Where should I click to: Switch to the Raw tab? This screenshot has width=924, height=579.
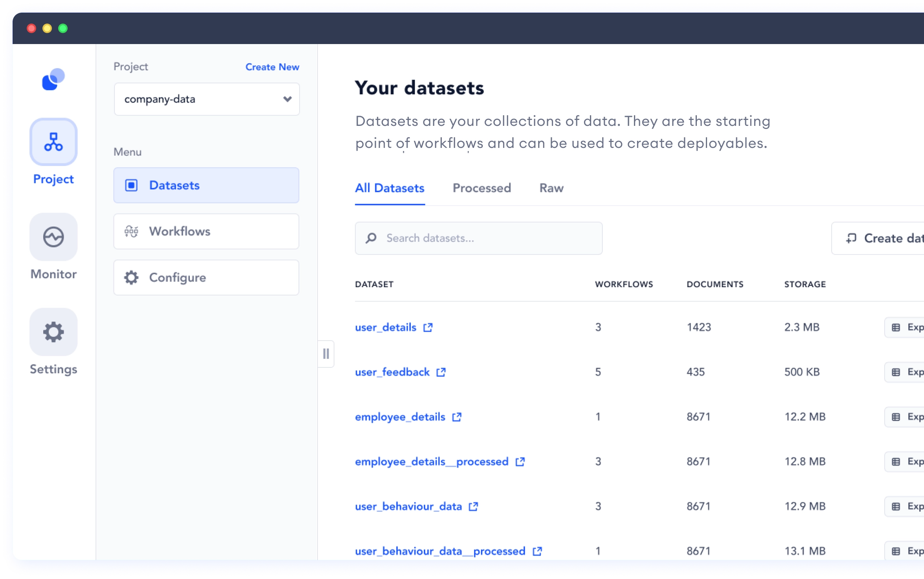[x=551, y=188]
